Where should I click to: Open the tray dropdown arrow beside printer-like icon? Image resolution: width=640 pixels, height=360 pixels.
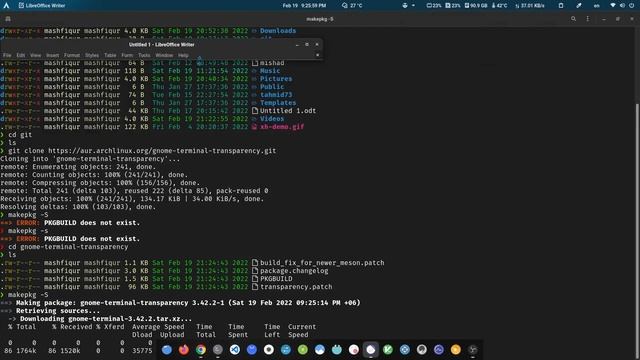pyautogui.click(x=413, y=6)
